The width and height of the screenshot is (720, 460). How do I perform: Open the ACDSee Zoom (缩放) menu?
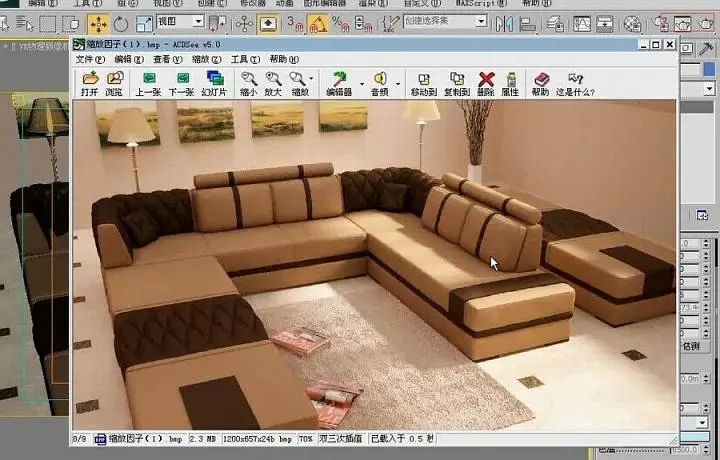(207, 59)
